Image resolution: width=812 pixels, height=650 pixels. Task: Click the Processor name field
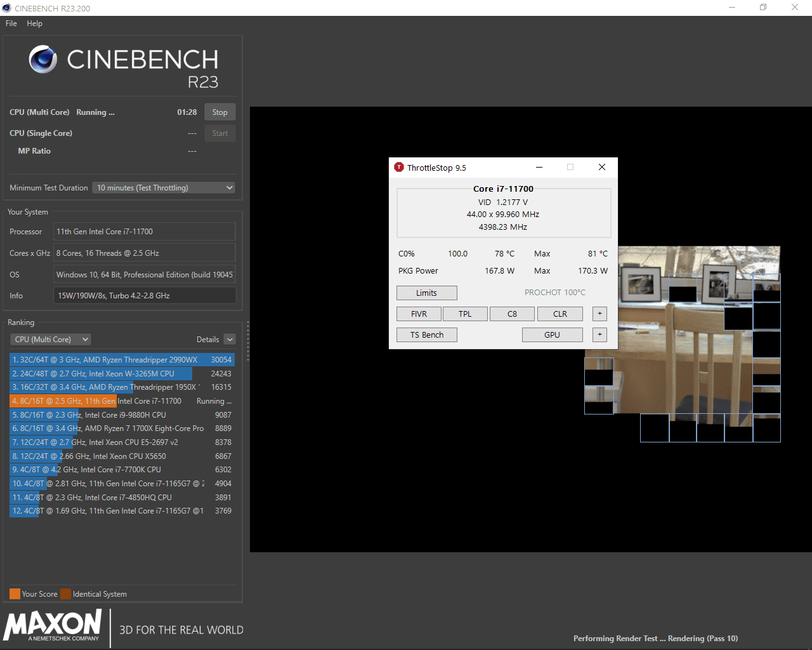145,232
